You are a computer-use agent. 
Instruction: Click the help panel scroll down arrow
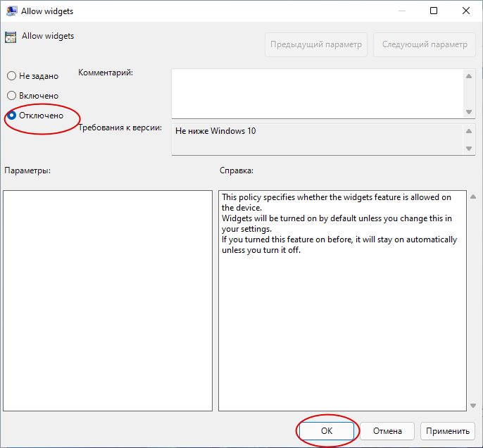tap(473, 406)
